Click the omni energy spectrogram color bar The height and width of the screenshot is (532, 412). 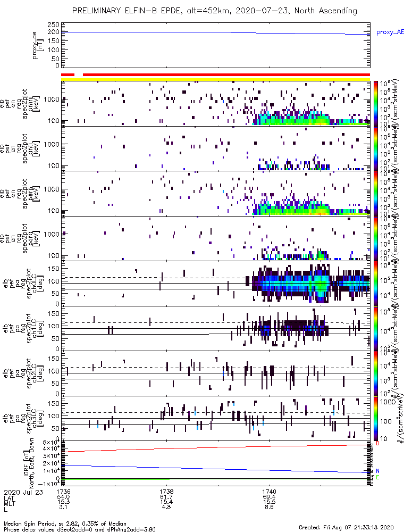click(376, 104)
